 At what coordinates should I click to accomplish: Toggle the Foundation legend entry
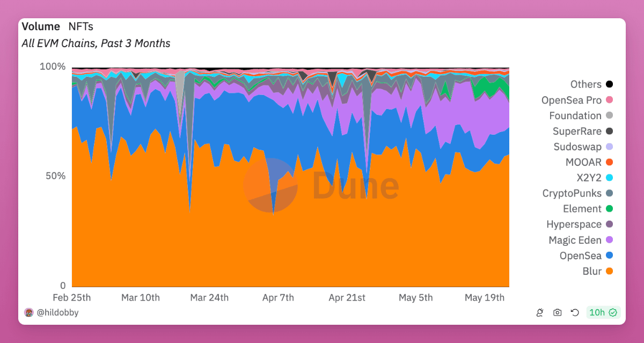(581, 115)
